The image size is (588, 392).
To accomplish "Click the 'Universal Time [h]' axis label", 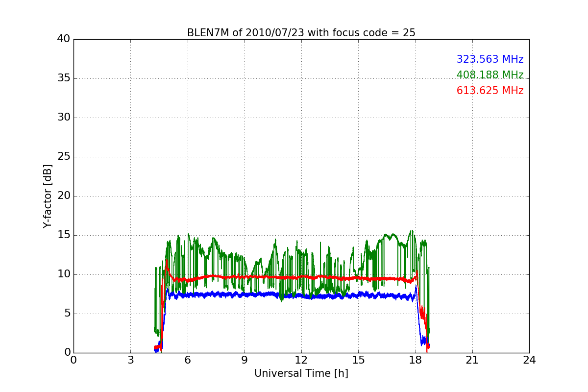I will tap(301, 373).
